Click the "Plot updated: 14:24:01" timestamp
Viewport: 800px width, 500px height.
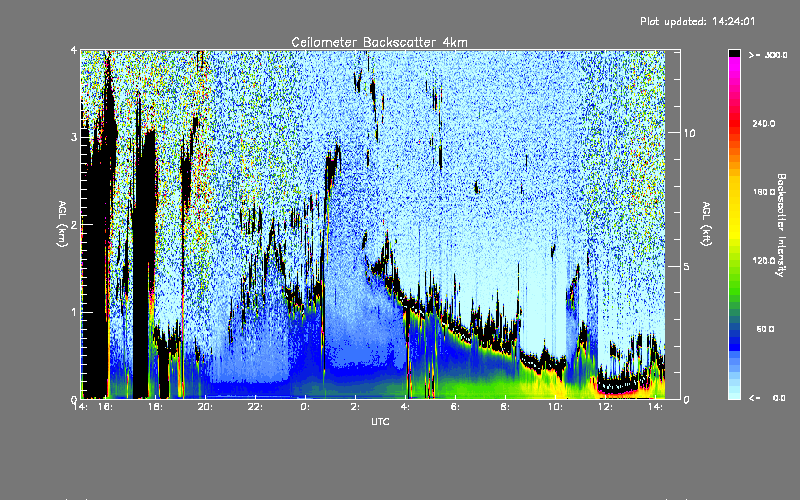tap(697, 21)
